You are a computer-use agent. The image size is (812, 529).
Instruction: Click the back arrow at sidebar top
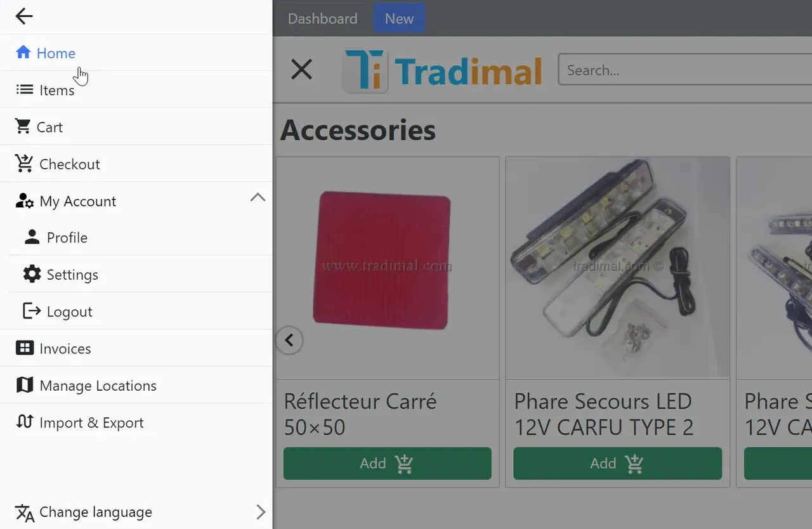pyautogui.click(x=23, y=16)
